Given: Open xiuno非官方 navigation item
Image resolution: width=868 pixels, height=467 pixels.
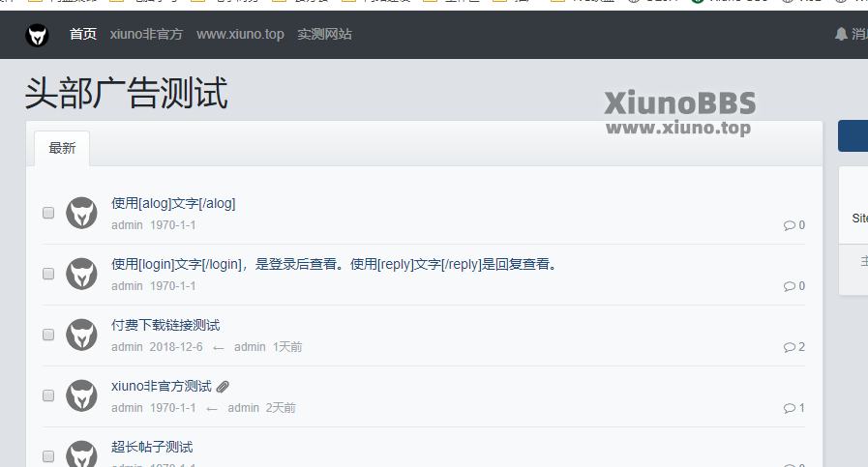Looking at the screenshot, I should tap(146, 34).
